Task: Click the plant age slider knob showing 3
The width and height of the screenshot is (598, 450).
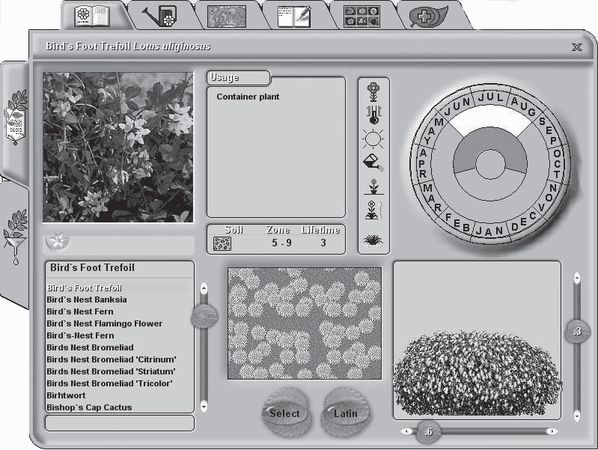Action: (x=577, y=331)
